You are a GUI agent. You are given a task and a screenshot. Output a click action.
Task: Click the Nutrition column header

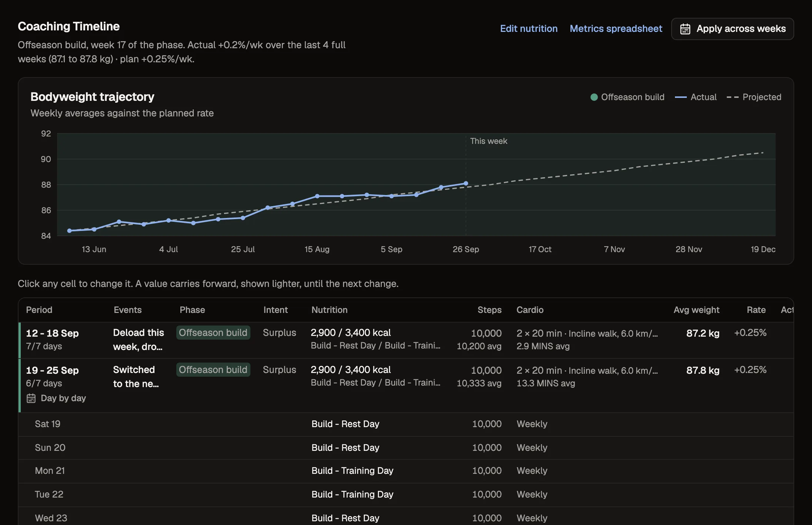(329, 310)
